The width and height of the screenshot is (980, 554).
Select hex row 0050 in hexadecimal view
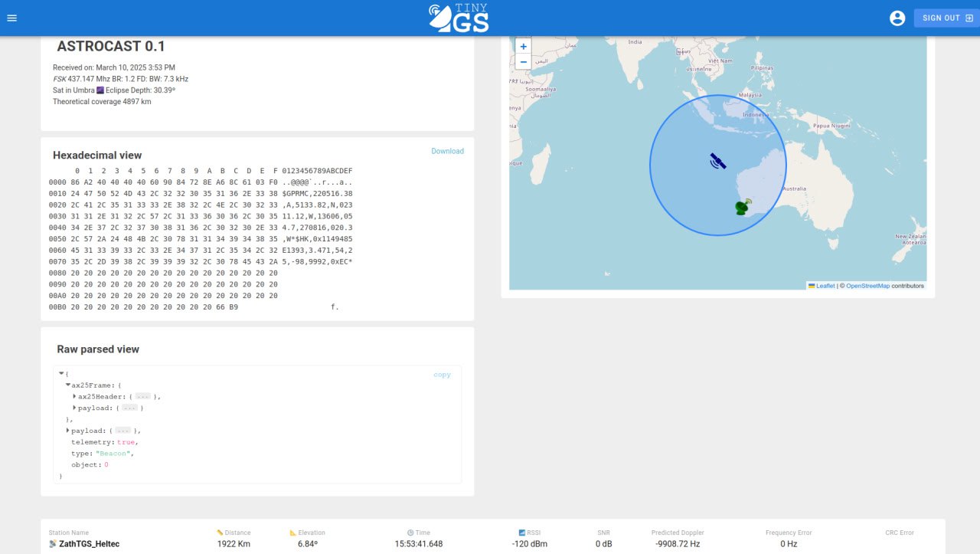201,239
